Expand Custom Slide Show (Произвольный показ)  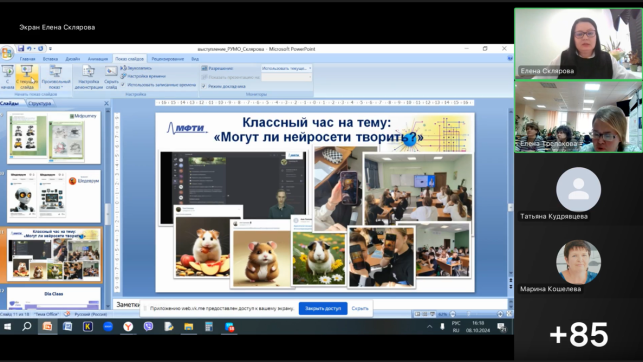click(x=56, y=77)
